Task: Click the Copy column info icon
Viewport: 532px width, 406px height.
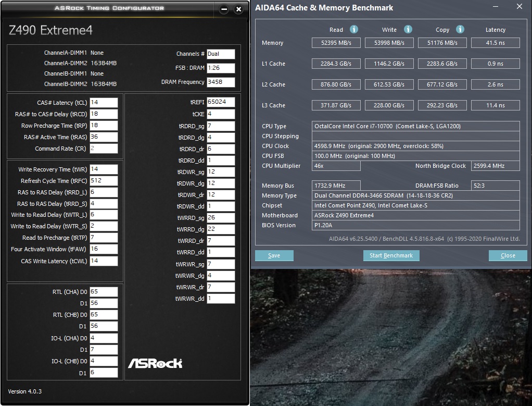Action: [x=460, y=30]
